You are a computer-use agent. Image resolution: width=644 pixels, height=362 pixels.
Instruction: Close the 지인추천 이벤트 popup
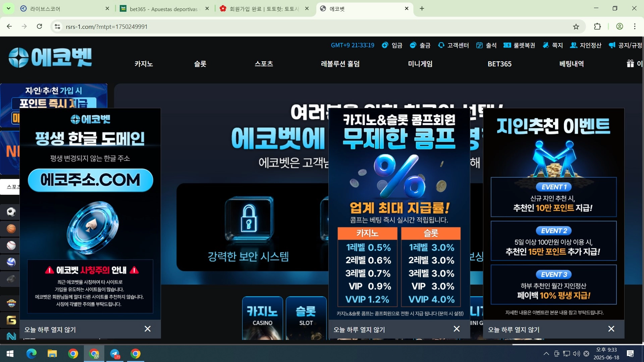[x=611, y=329]
